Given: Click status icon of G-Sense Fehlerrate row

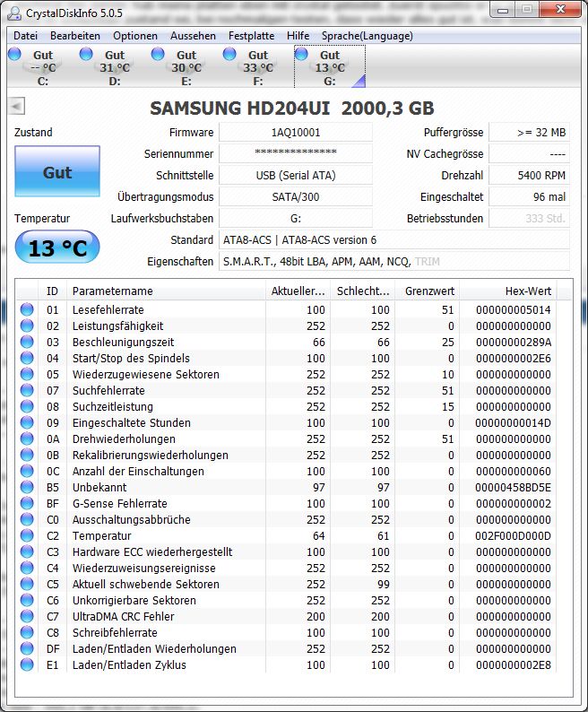Looking at the screenshot, I should 27,503.
